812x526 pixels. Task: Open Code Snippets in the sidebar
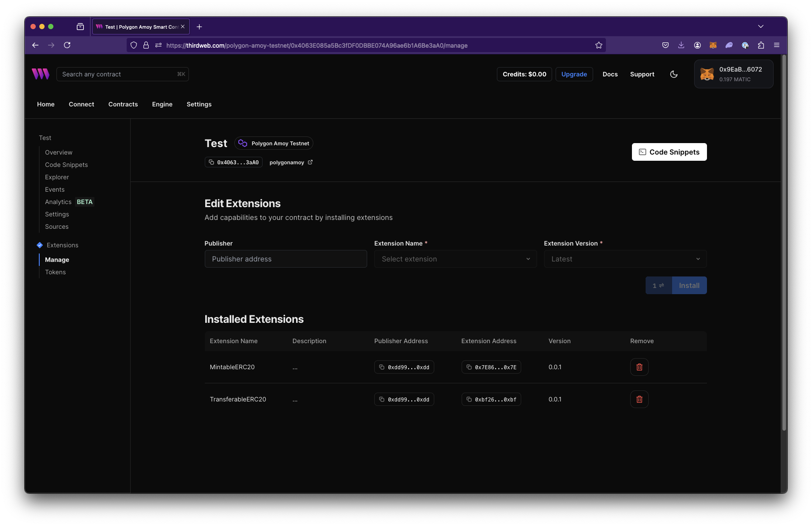click(x=66, y=165)
